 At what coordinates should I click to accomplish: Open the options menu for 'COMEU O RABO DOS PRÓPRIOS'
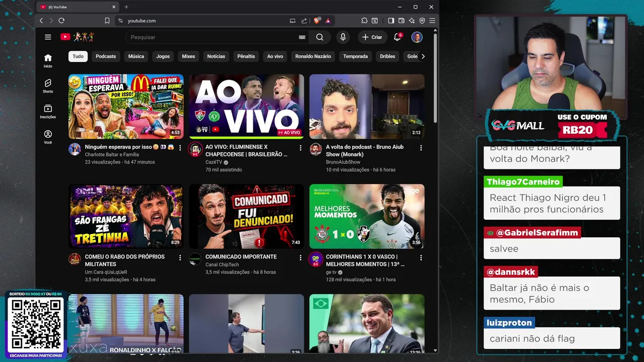pyautogui.click(x=180, y=257)
